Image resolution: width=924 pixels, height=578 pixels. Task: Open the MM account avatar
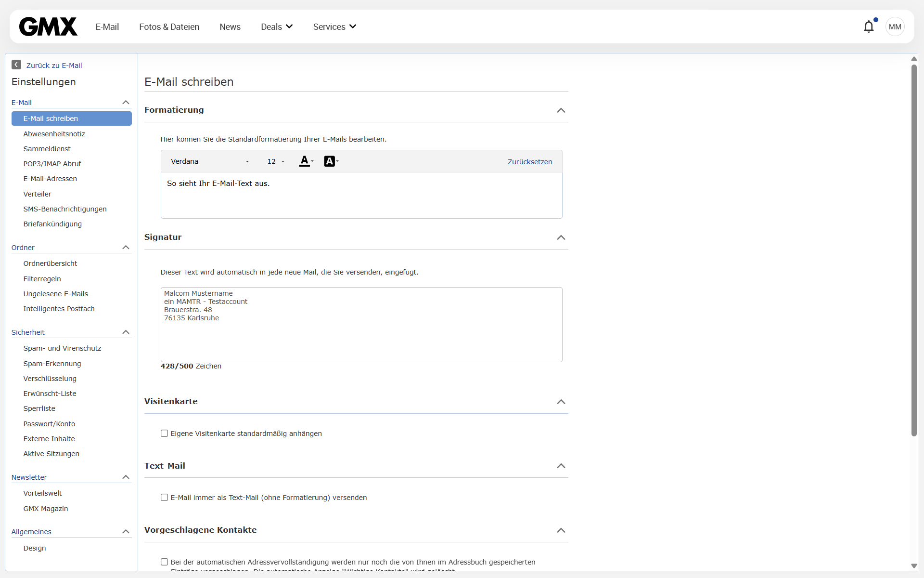(895, 26)
